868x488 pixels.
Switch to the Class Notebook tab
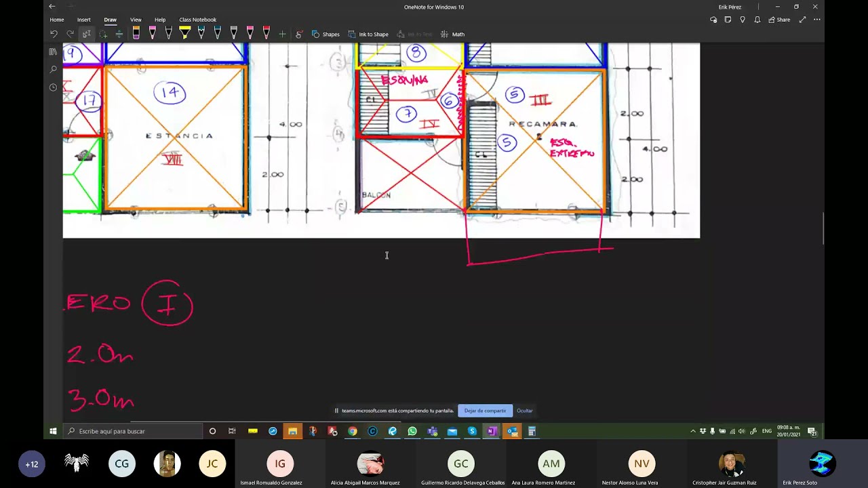197,20
